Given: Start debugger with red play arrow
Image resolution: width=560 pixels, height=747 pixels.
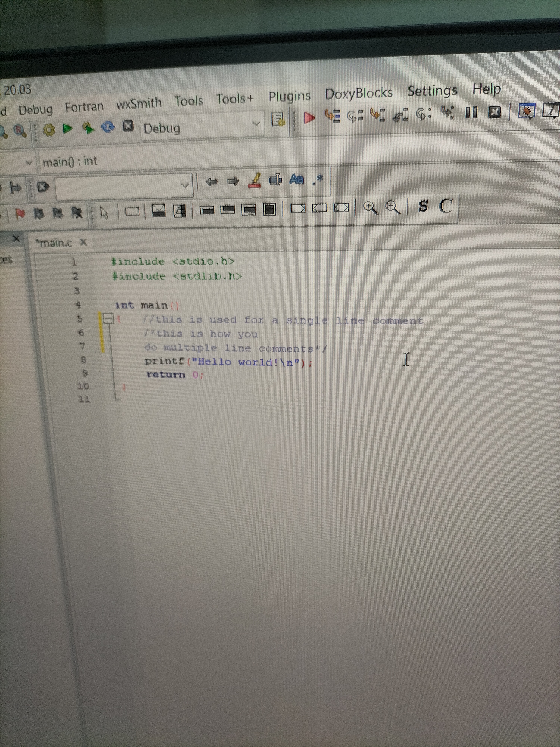Looking at the screenshot, I should (309, 117).
